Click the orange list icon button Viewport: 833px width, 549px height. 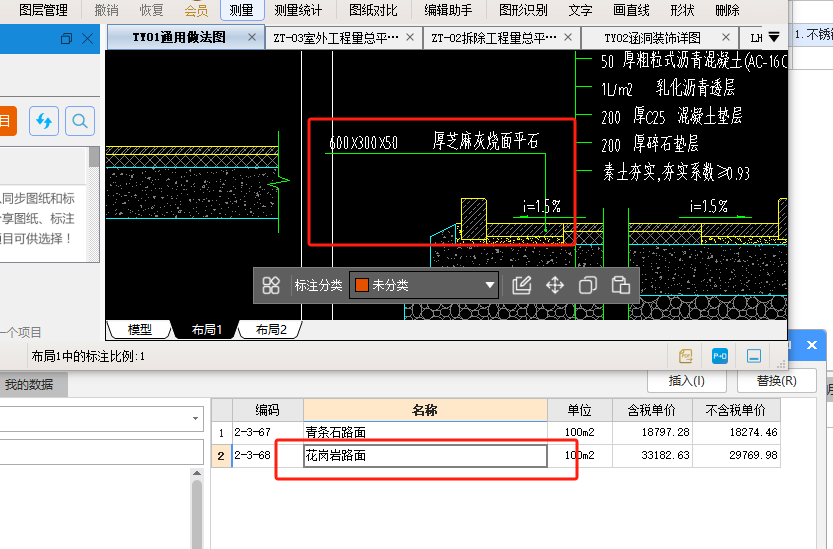pos(7,121)
